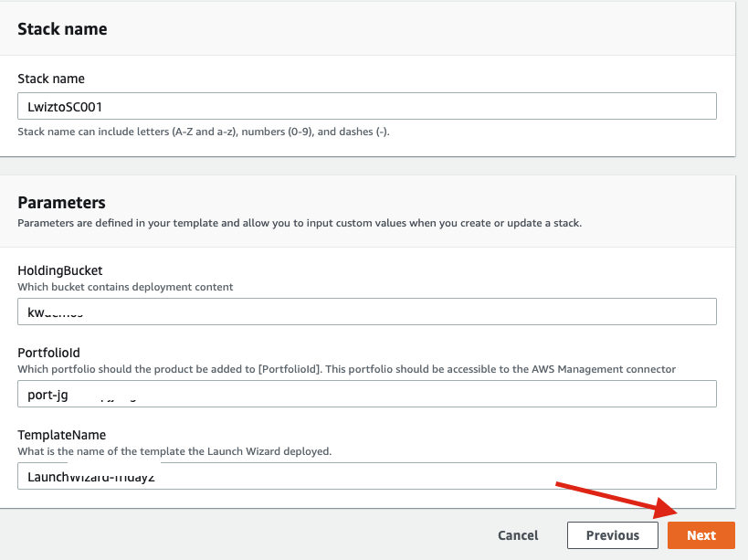
Task: Click the Stack name section heading
Action: coord(61,28)
